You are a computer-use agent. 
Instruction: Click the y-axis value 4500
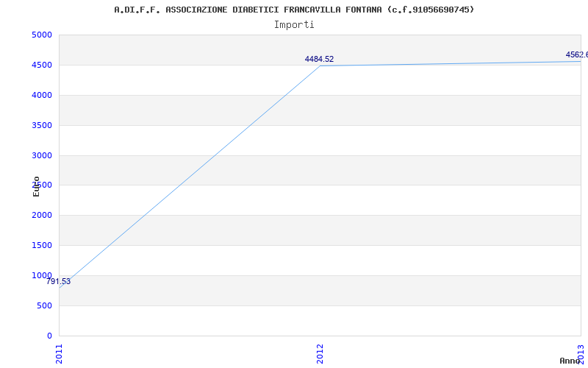tap(42, 65)
